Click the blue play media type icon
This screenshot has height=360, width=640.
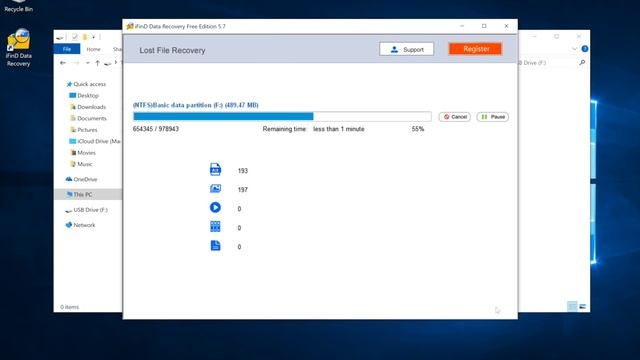(x=215, y=207)
